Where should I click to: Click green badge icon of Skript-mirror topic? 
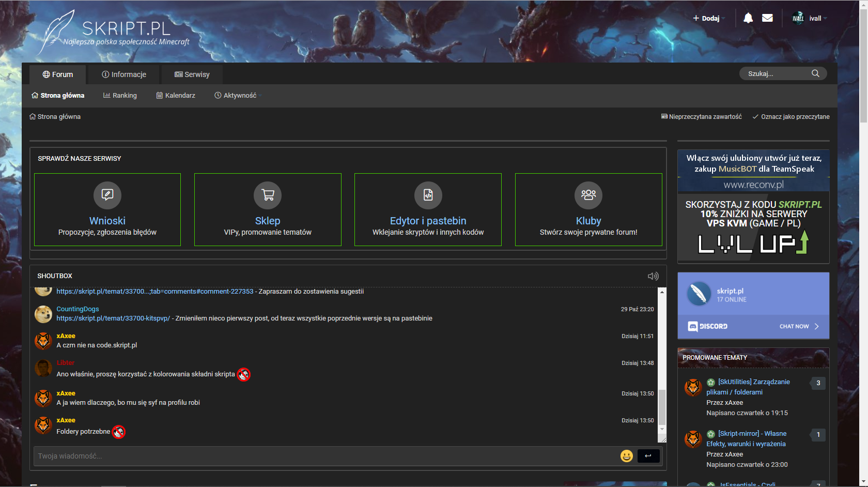[711, 434]
